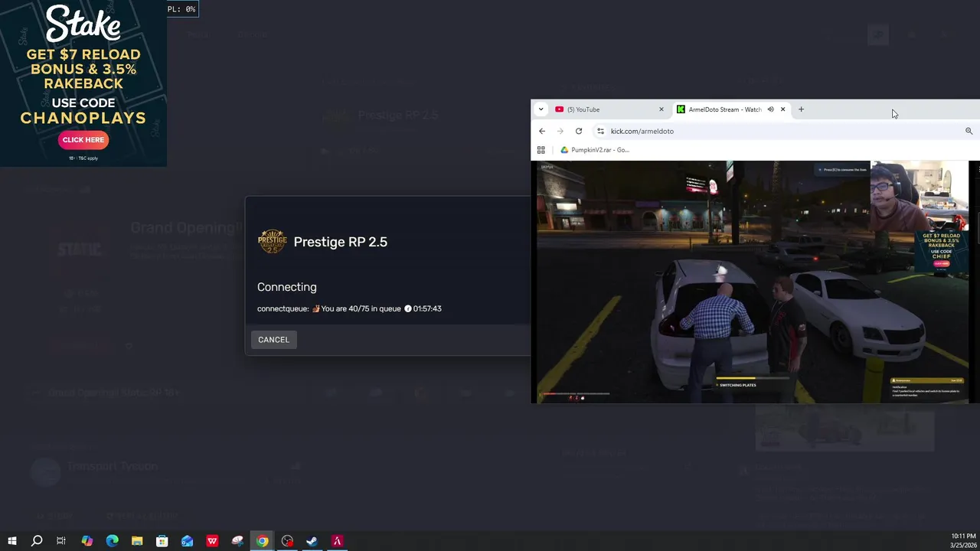Switch to Google Chrome on taskbar
980x551 pixels.
262,541
